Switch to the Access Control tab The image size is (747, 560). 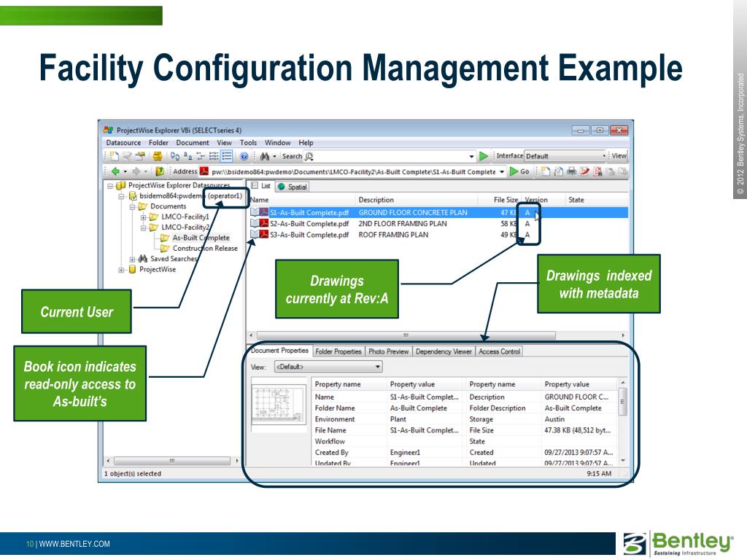point(499,351)
